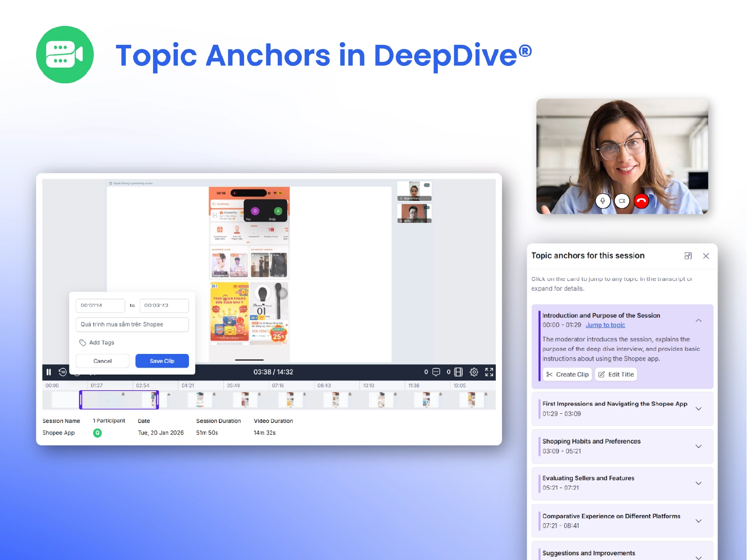
Task: Open the clips film icon
Action: (x=459, y=372)
